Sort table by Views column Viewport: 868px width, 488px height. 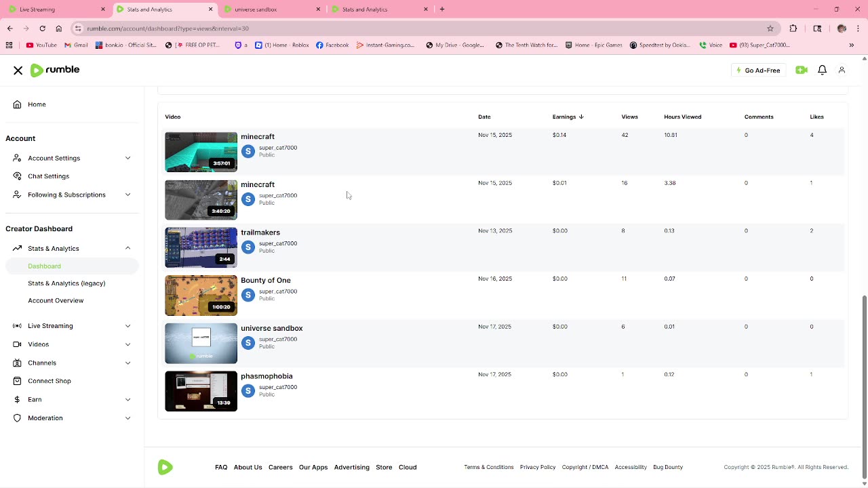(629, 117)
